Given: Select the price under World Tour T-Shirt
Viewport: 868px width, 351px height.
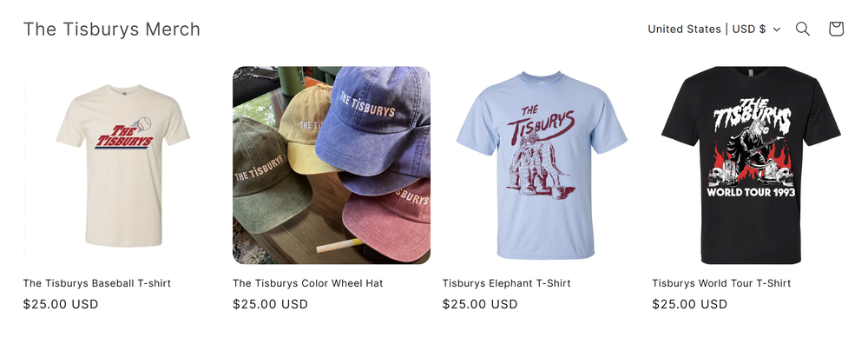Looking at the screenshot, I should tap(690, 304).
